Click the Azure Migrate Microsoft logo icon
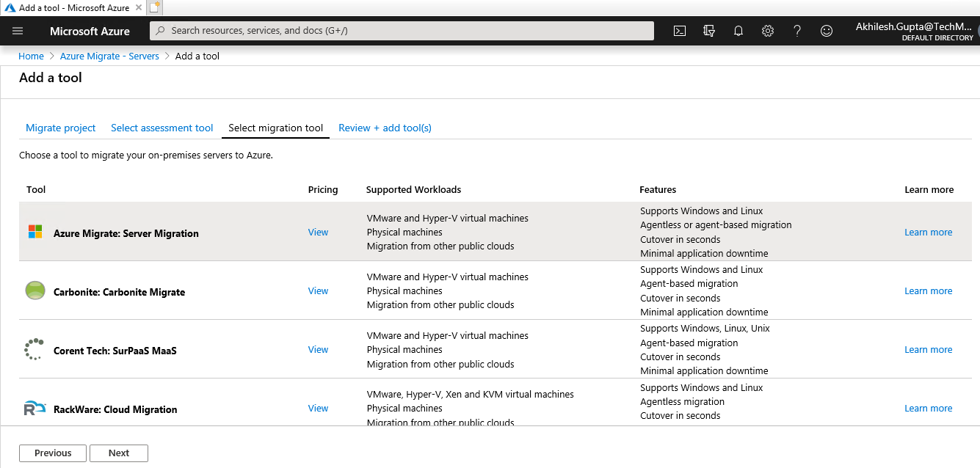This screenshot has width=980, height=468. point(35,232)
